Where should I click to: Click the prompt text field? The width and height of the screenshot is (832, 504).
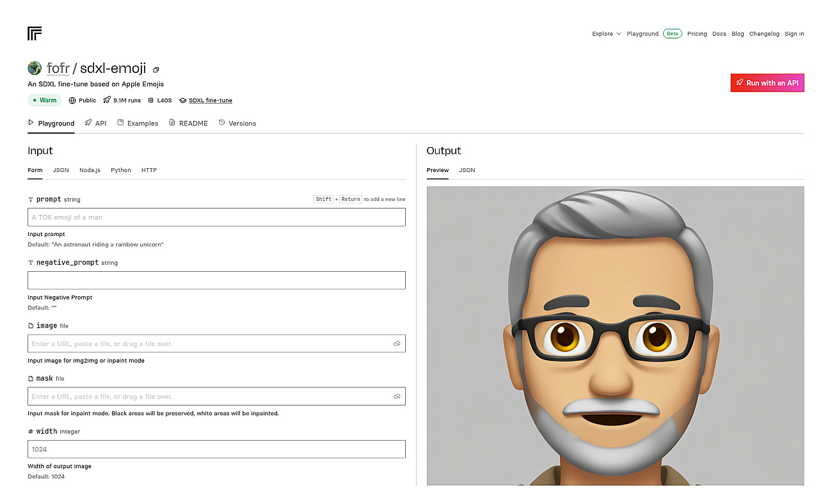(x=216, y=217)
